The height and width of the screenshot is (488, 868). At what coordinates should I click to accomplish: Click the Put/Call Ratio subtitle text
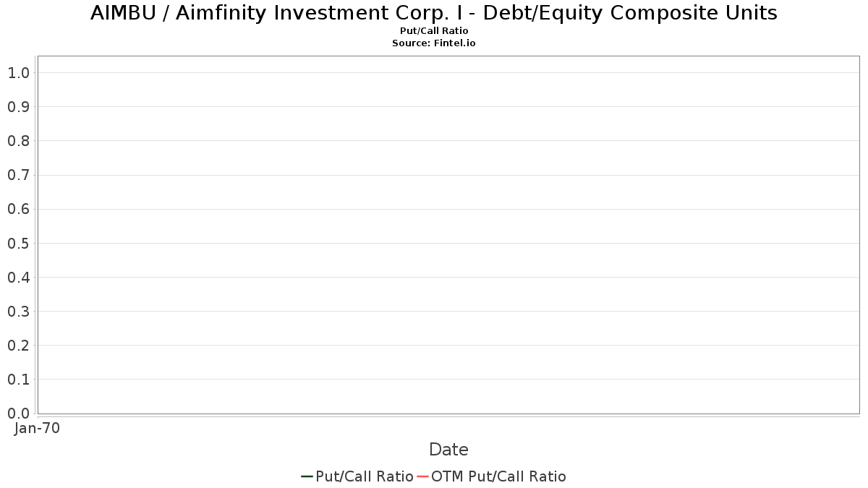coord(434,31)
